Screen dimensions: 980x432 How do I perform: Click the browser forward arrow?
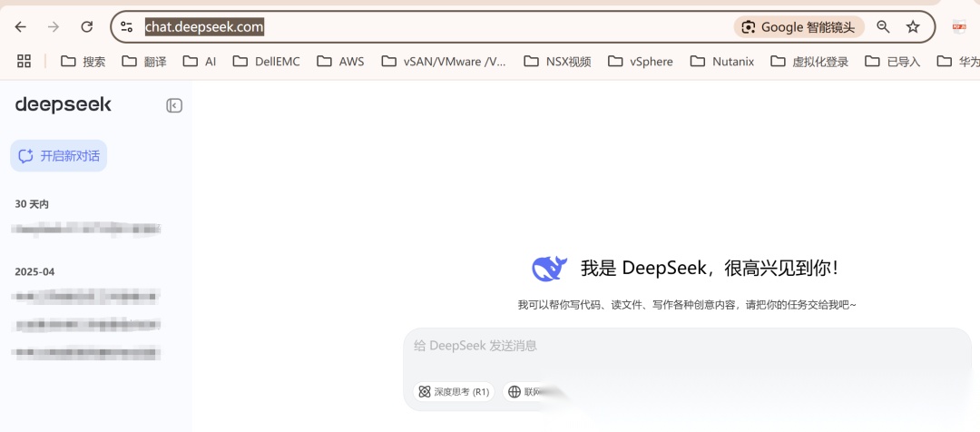tap(54, 27)
